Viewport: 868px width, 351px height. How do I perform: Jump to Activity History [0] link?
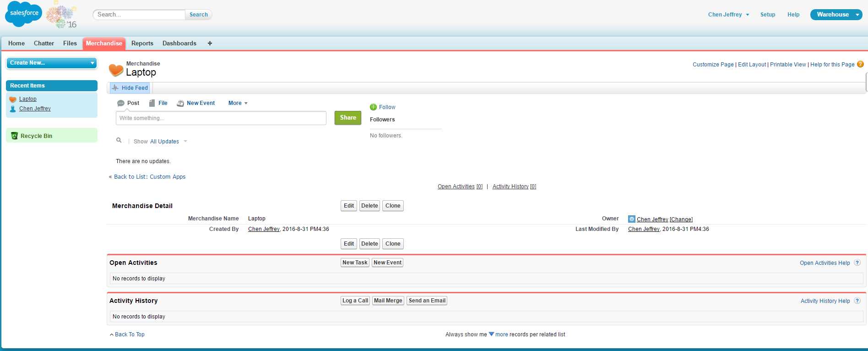coord(514,186)
